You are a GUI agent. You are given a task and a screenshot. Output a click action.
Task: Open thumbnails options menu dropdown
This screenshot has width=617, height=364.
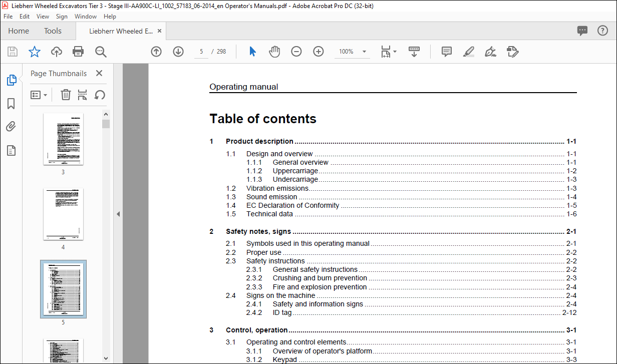[39, 95]
